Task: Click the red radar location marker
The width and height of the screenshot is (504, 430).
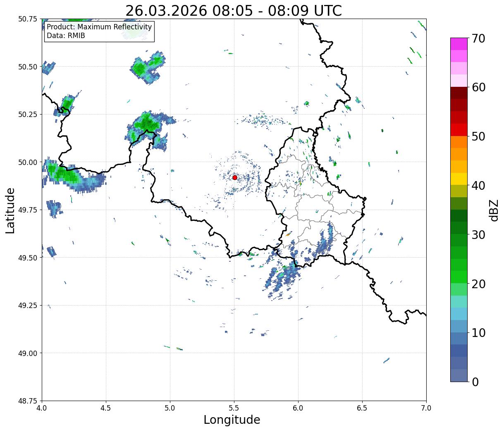Action: (x=235, y=177)
